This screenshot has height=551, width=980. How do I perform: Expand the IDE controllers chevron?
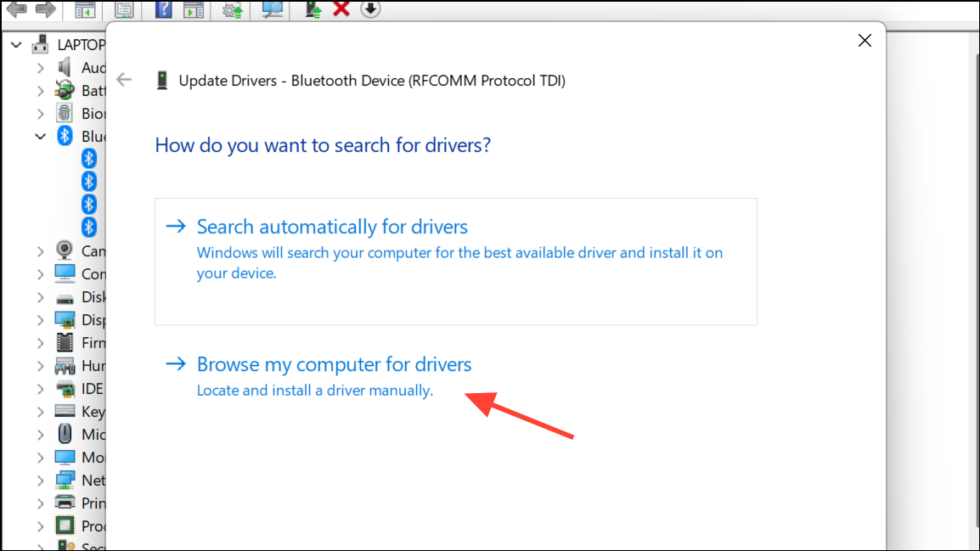coord(40,389)
